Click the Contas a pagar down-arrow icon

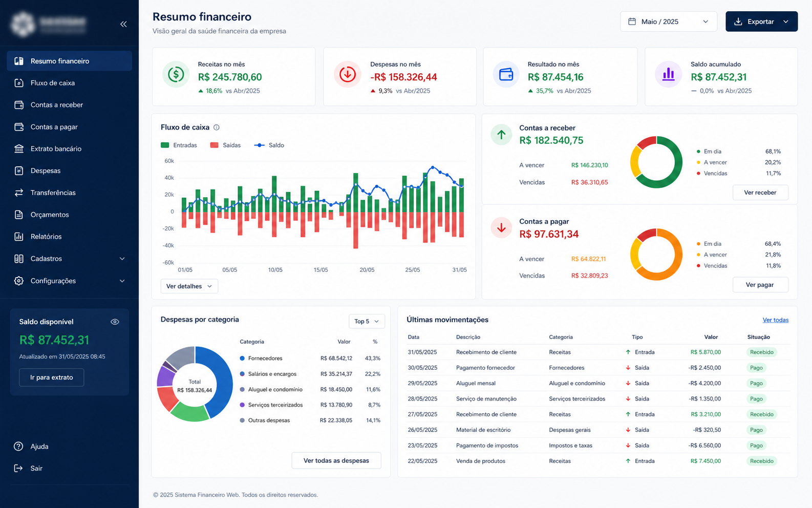coord(501,228)
